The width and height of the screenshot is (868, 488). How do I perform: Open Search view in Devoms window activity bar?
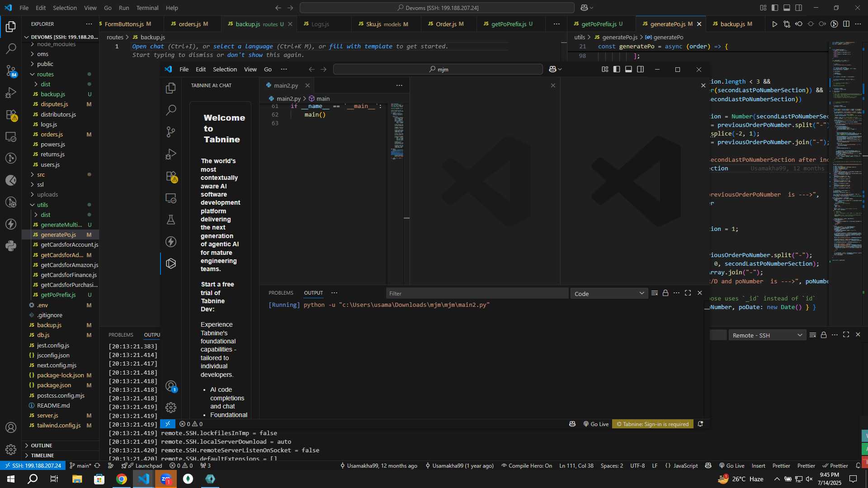[x=11, y=48]
